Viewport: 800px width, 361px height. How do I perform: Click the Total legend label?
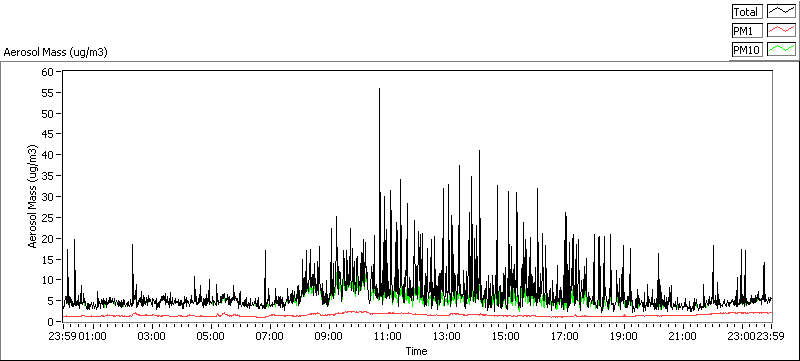[747, 12]
